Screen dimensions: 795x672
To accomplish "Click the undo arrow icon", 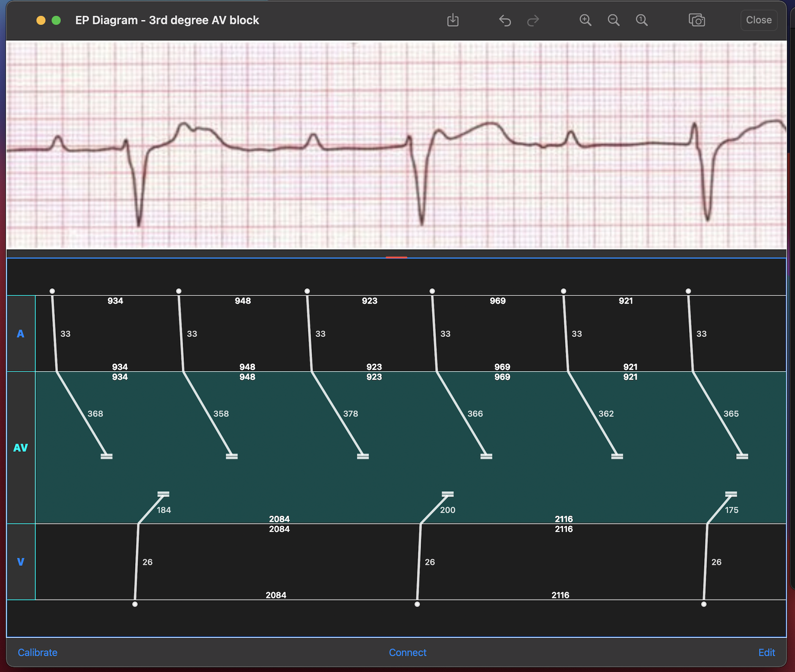I will (505, 20).
